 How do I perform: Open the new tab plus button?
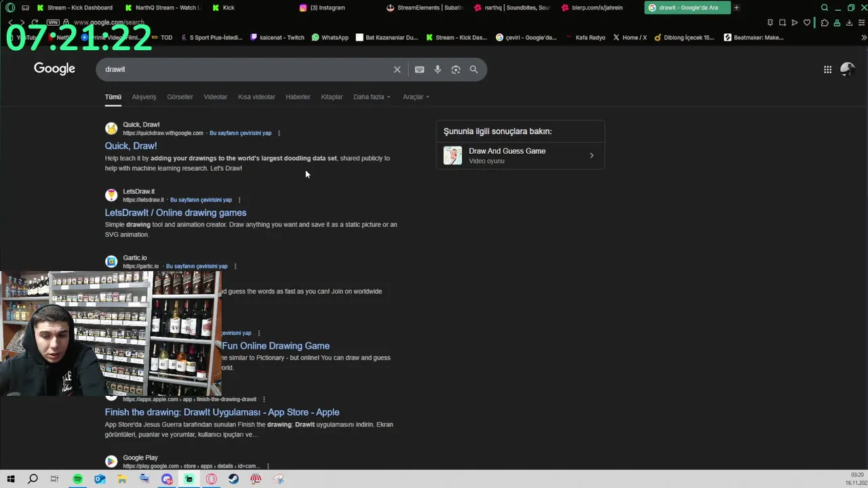[736, 7]
